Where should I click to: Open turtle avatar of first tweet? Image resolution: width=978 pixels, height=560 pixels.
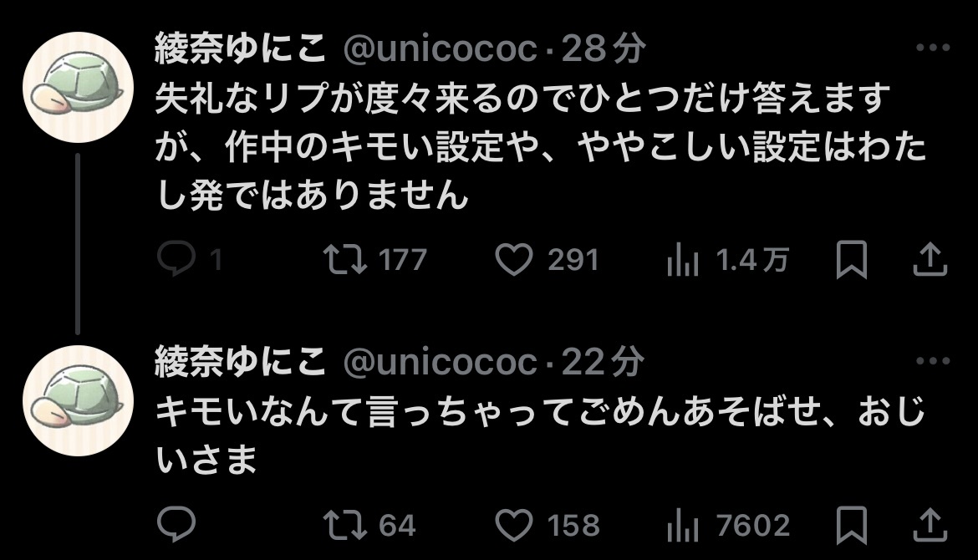(x=78, y=87)
